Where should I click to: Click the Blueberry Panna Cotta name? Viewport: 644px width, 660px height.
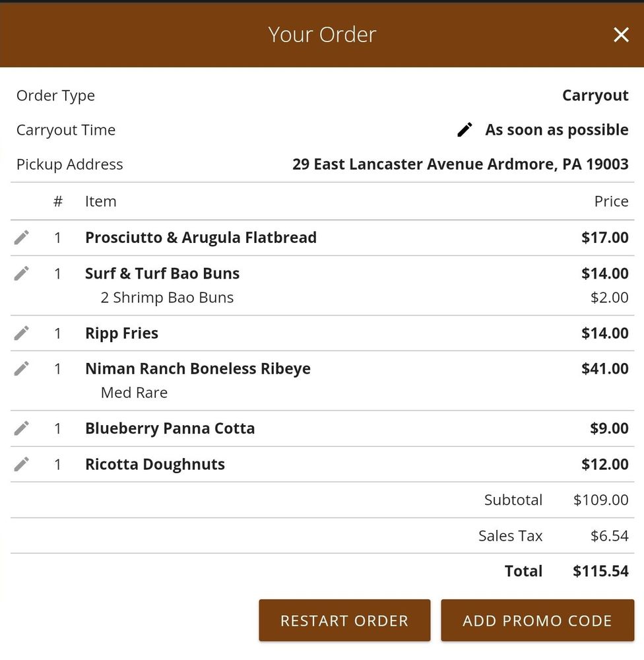170,428
